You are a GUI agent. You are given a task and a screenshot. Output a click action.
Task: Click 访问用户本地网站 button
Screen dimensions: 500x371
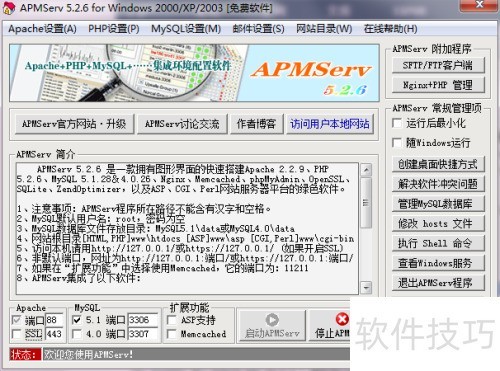(x=329, y=124)
